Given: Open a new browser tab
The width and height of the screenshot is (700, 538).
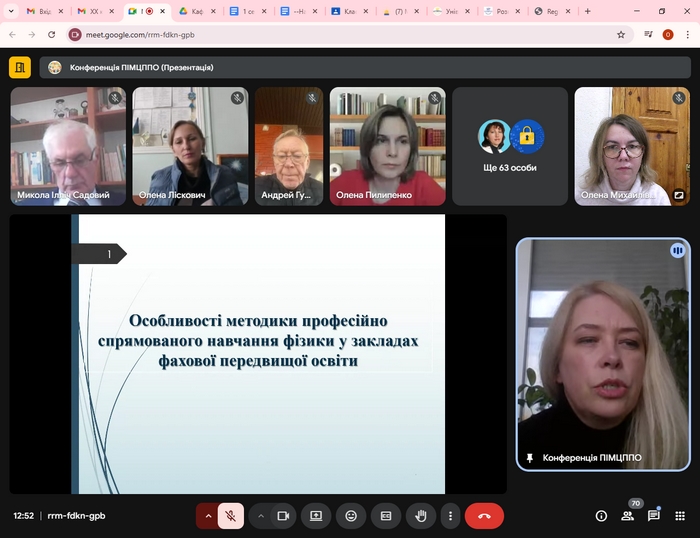Looking at the screenshot, I should coord(587,11).
